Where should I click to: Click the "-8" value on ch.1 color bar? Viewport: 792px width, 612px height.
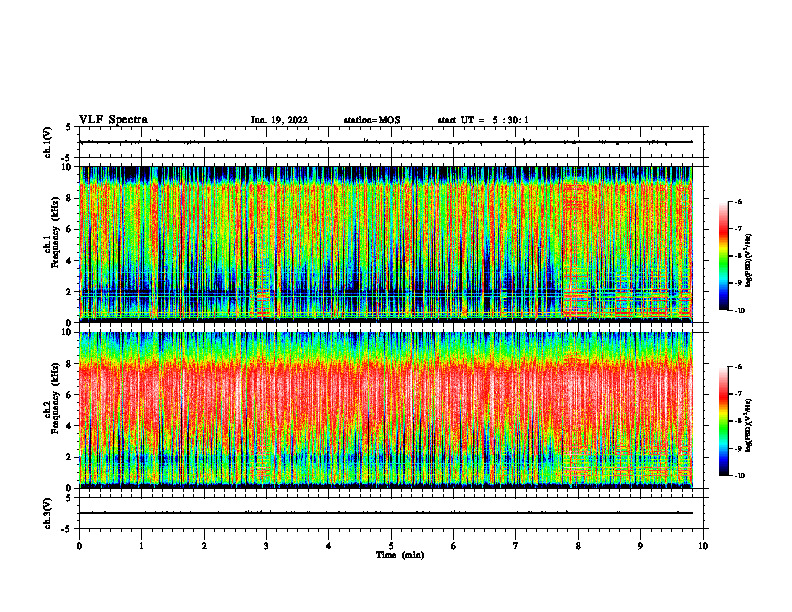point(738,256)
